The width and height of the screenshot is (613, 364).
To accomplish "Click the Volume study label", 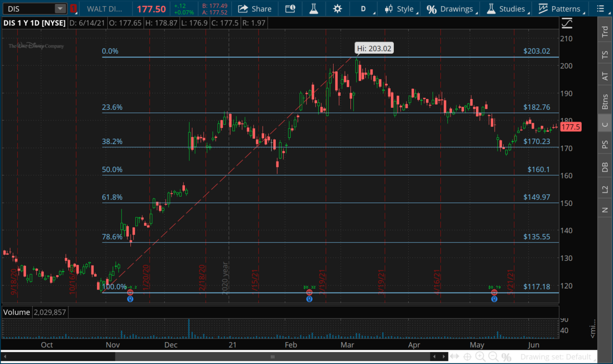I will pyautogui.click(x=17, y=312).
